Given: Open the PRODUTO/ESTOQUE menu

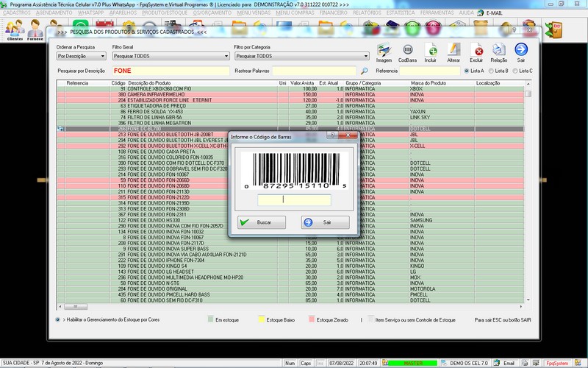Looking at the screenshot, I should point(165,13).
